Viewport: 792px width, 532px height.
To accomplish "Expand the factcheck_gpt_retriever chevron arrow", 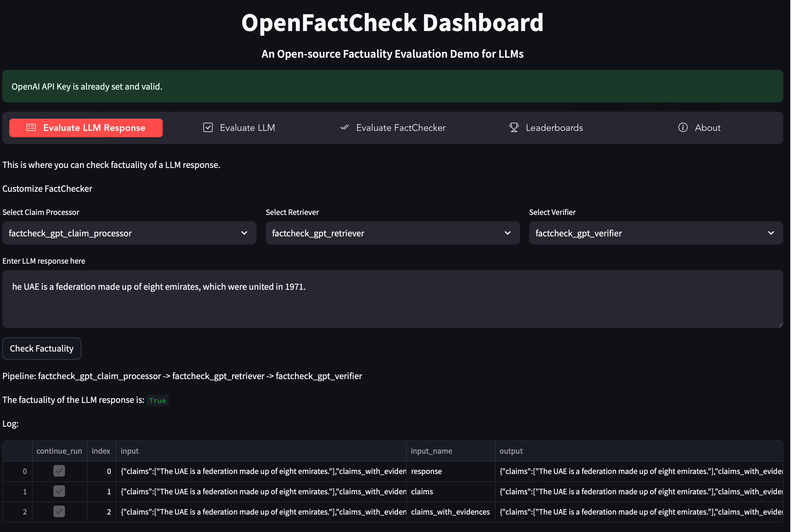I will (x=508, y=234).
